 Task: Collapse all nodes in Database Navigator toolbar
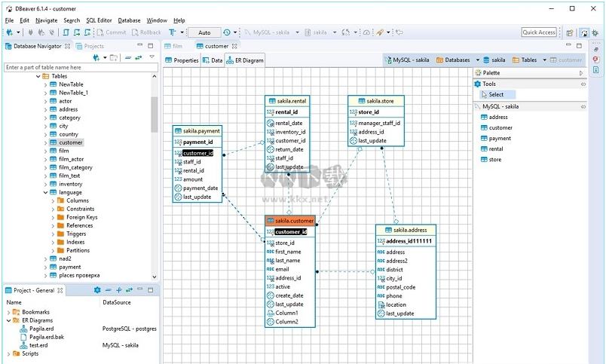coord(128,57)
